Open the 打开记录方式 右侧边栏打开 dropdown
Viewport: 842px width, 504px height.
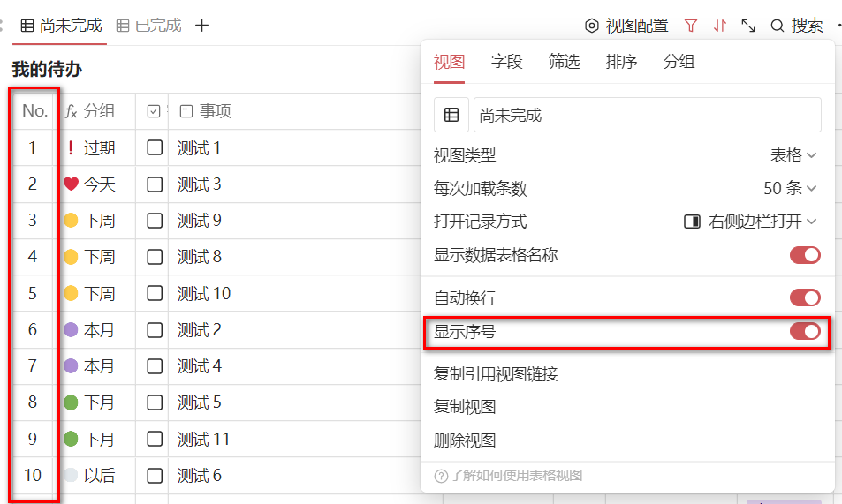point(751,222)
